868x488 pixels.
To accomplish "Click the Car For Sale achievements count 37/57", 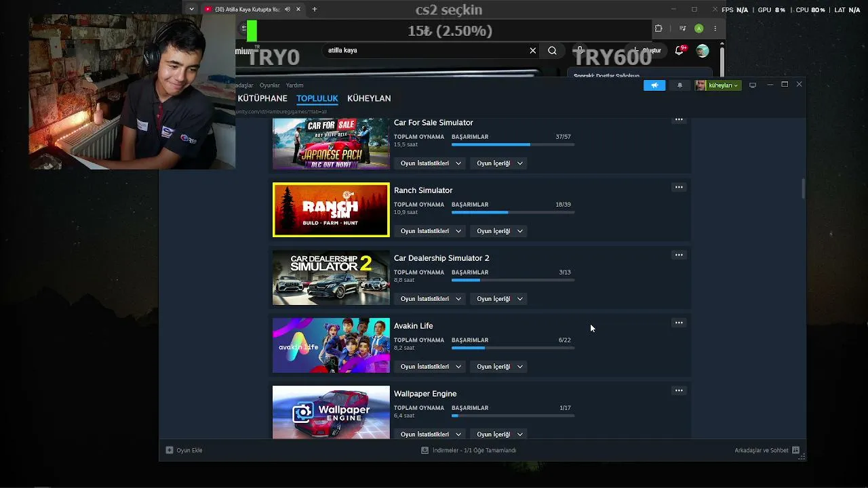I will 563,137.
